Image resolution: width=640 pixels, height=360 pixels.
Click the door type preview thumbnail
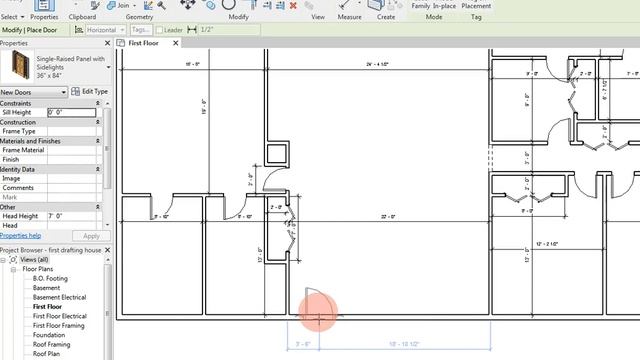coord(17,66)
